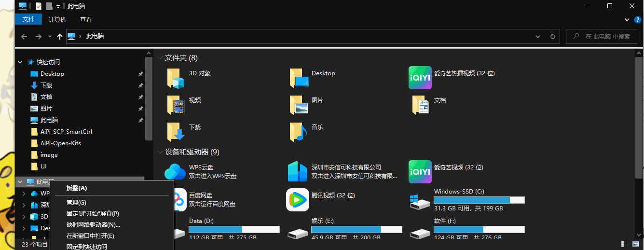Select 文档 in quick access sidebar

click(46, 97)
